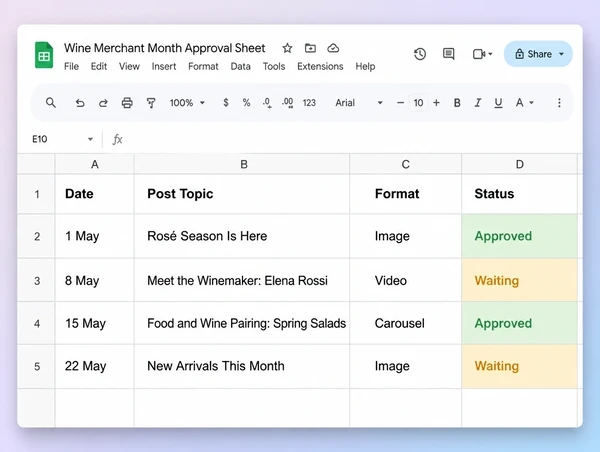Click the Select All corner box
Image resolution: width=600 pixels, height=452 pixels.
click(36, 164)
